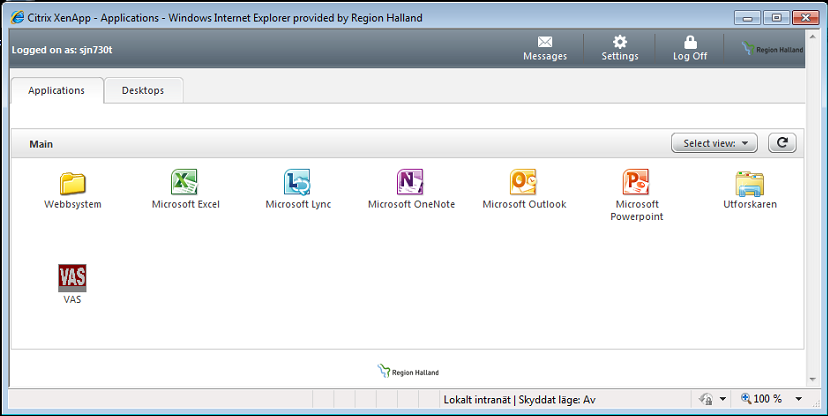Close the Internet Explorer window
Viewport: 828px width, 416px height.
[806, 18]
